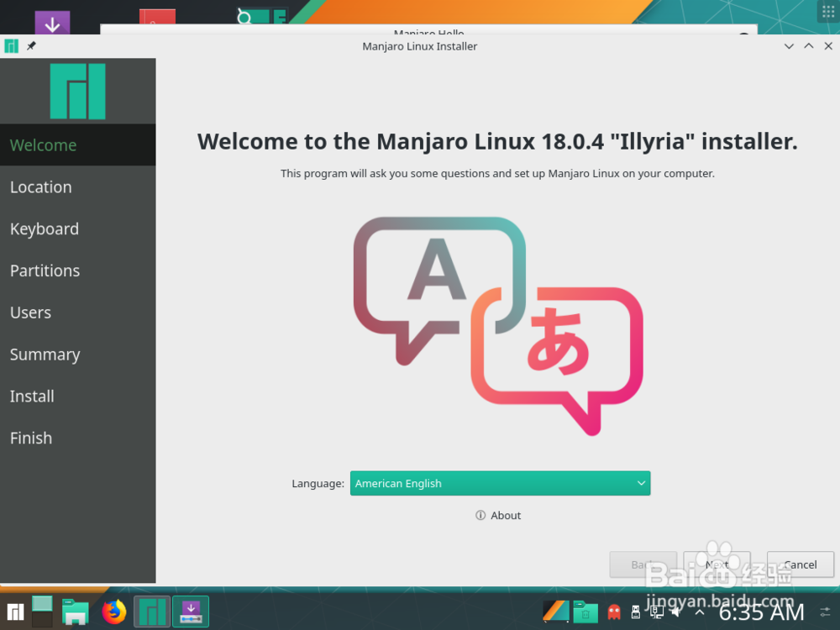Maximize the installer window with the up chevron
The height and width of the screenshot is (630, 840).
pos(808,46)
